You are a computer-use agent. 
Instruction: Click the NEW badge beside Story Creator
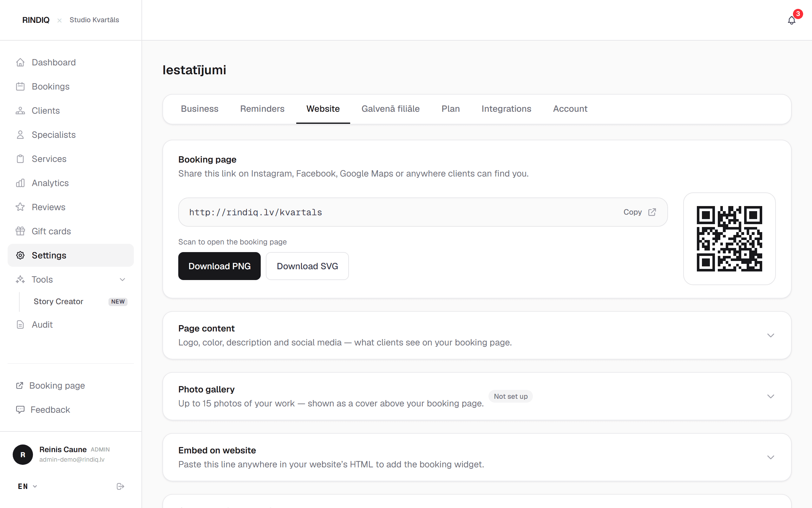[118, 301]
